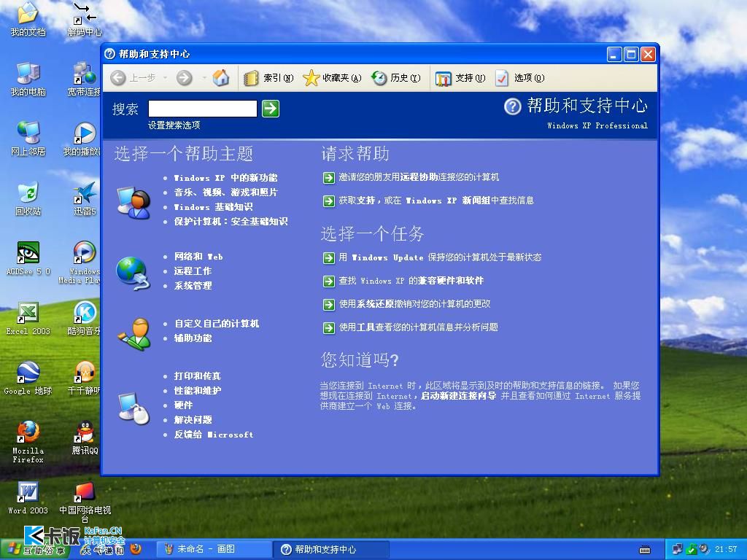The image size is (747, 560).
Task: Open topic '远程工作'
Action: [x=193, y=271]
